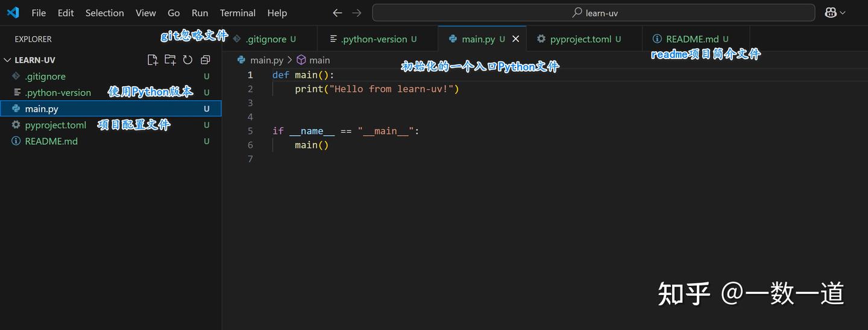
Task: Open the Copilot chat icon
Action: pyautogui.click(x=831, y=13)
